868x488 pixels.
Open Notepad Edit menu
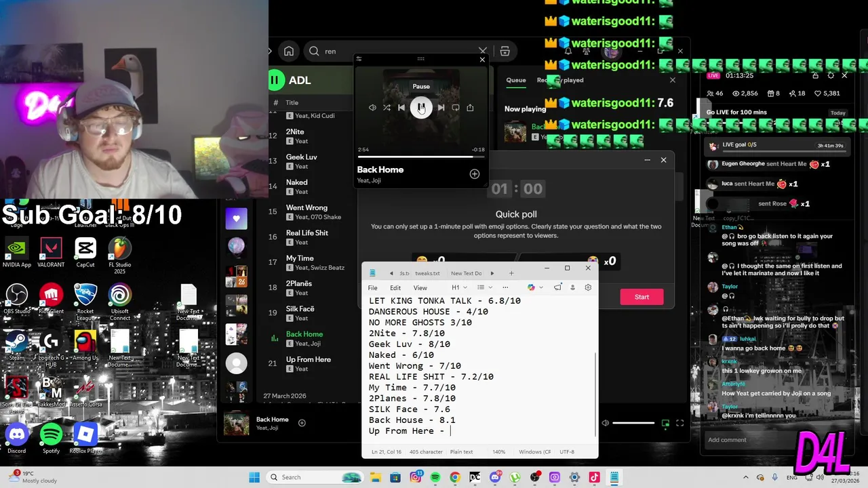[x=395, y=287]
